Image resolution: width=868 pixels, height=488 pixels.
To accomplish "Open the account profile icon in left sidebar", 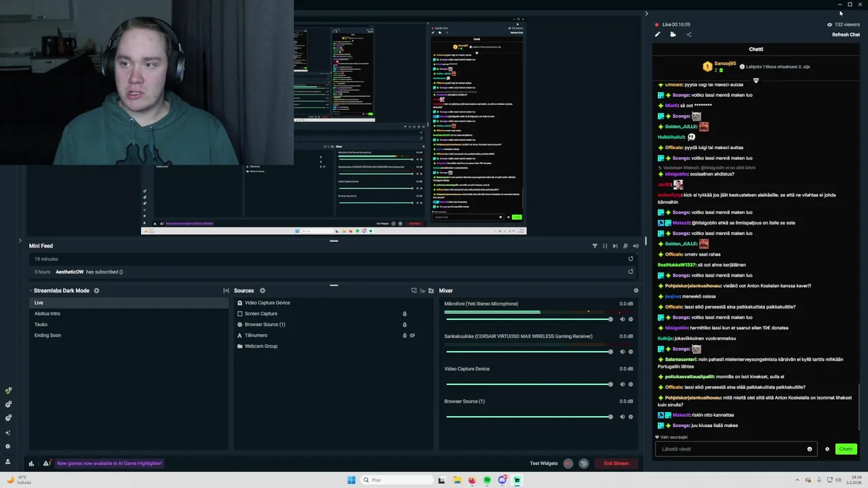I will [8, 462].
